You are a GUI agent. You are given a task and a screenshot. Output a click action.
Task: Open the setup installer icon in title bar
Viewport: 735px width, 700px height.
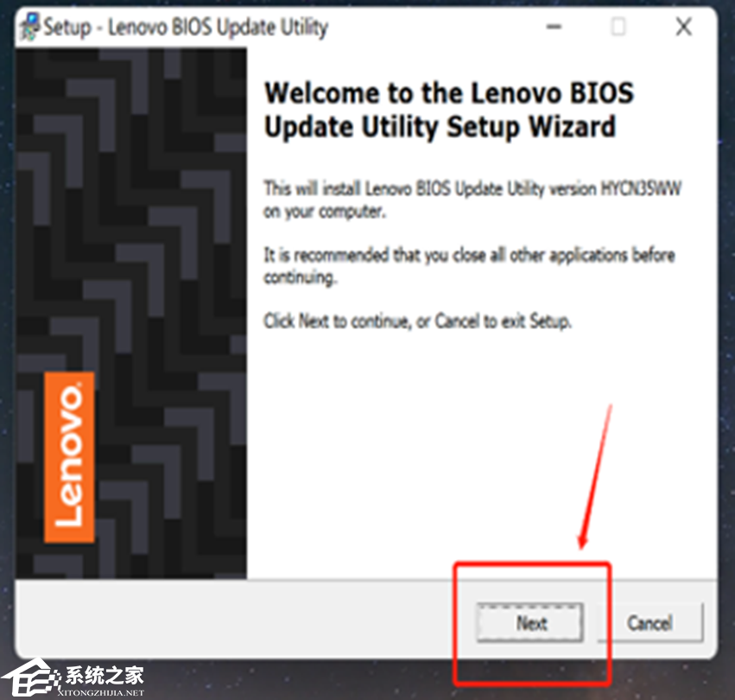click(x=30, y=27)
